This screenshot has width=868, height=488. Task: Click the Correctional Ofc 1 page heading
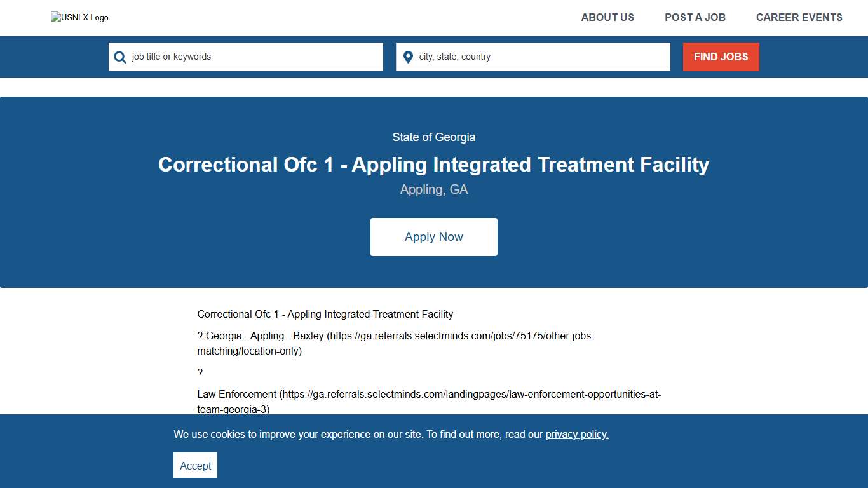pyautogui.click(x=433, y=165)
